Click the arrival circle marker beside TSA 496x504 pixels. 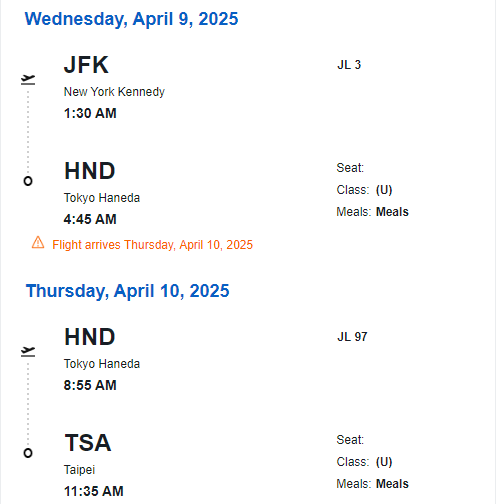click(28, 453)
